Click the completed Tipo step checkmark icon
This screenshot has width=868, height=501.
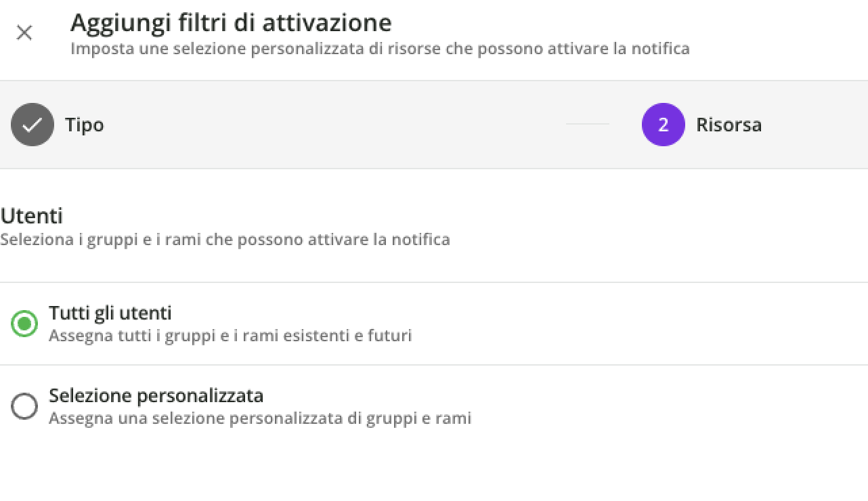pos(32,125)
